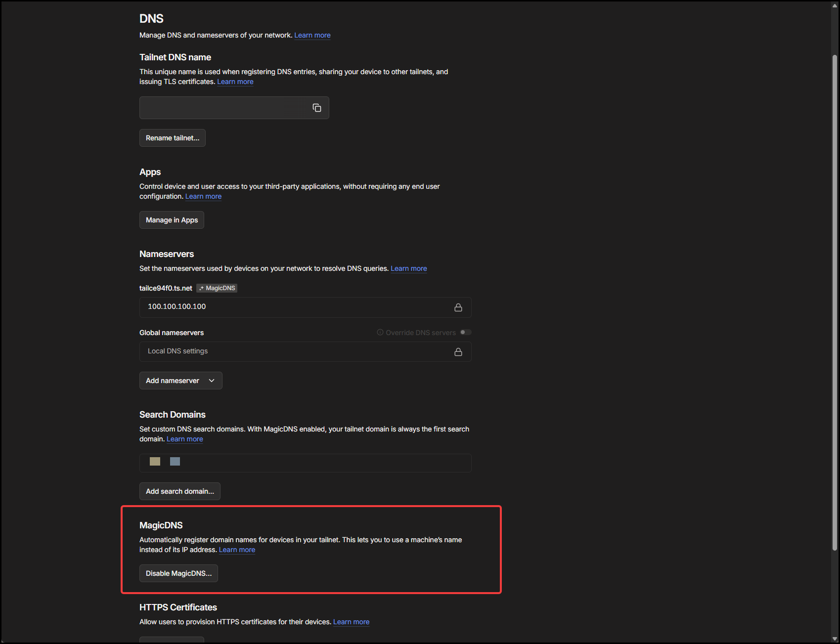The height and width of the screenshot is (644, 840).
Task: Click the vertical scrollbar thumb
Action: pos(835,302)
